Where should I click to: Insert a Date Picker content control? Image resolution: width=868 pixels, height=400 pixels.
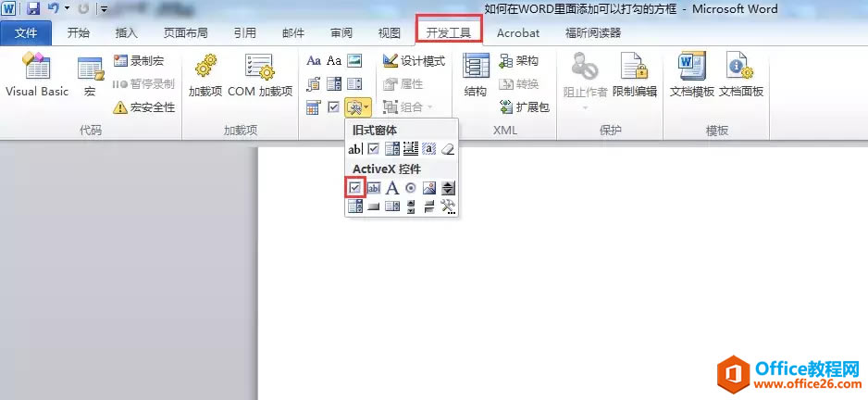coord(314,106)
